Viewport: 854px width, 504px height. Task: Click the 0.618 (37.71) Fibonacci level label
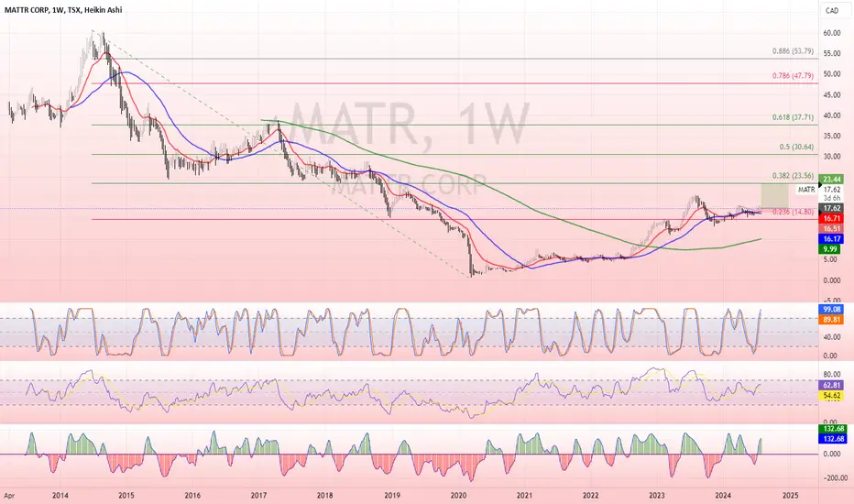[x=793, y=117]
